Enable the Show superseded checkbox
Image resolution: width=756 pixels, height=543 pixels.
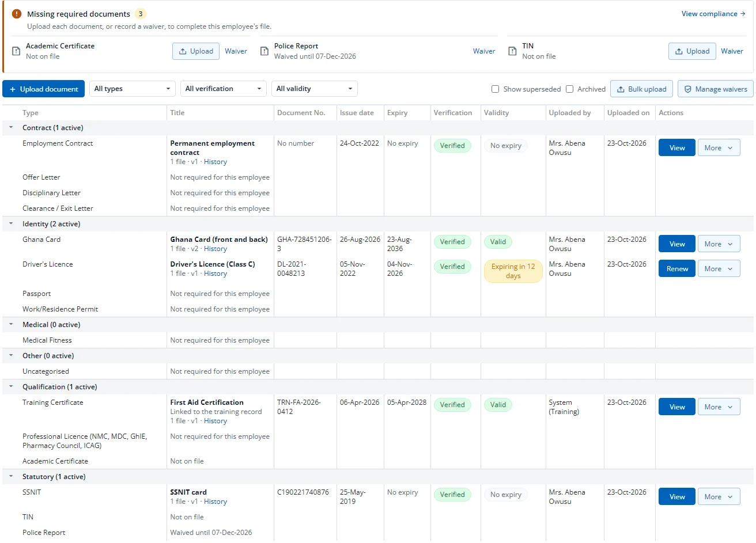[495, 89]
